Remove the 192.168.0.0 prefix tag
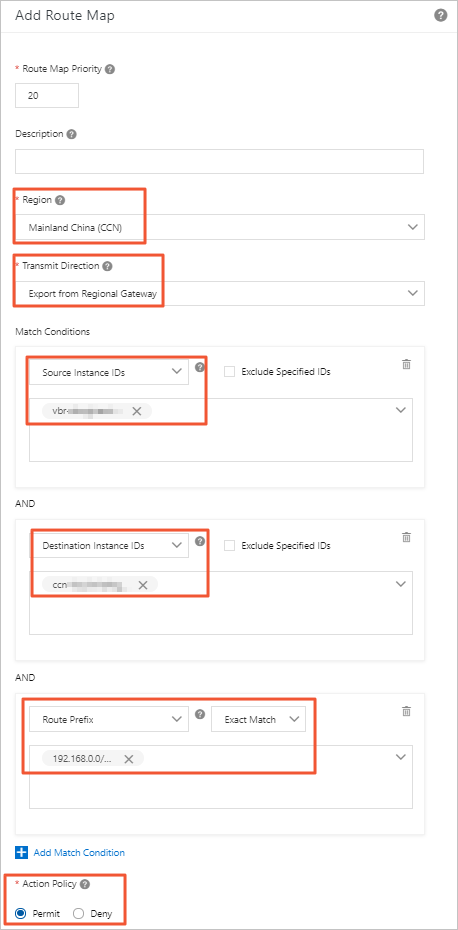The height and width of the screenshot is (930, 458). (128, 759)
